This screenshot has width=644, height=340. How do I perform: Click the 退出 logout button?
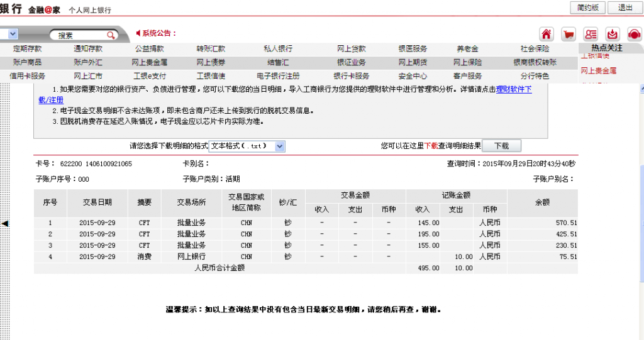pyautogui.click(x=625, y=8)
